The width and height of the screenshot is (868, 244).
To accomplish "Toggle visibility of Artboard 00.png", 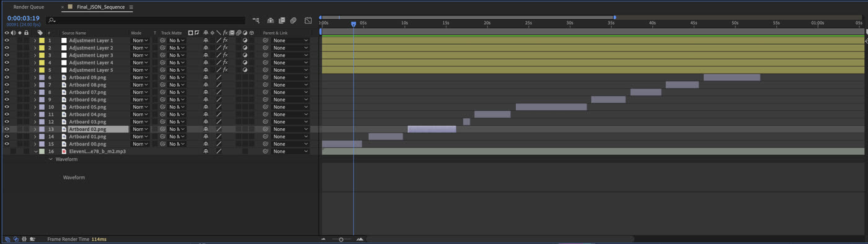I will 7,144.
